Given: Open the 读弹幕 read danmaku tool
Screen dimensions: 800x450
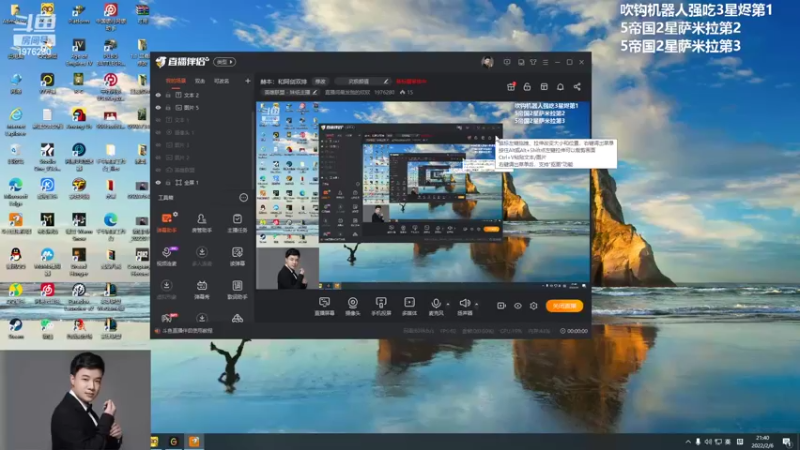Looking at the screenshot, I should click(x=237, y=256).
